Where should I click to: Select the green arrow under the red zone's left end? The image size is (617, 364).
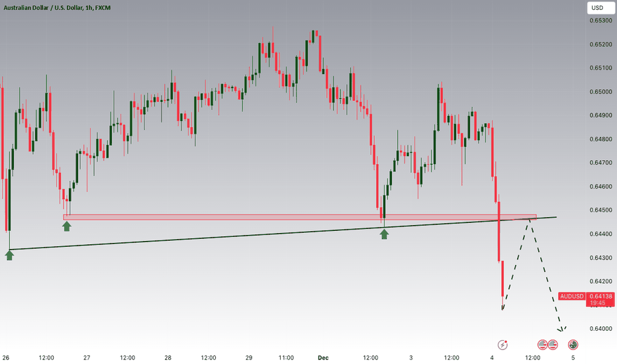tap(67, 226)
